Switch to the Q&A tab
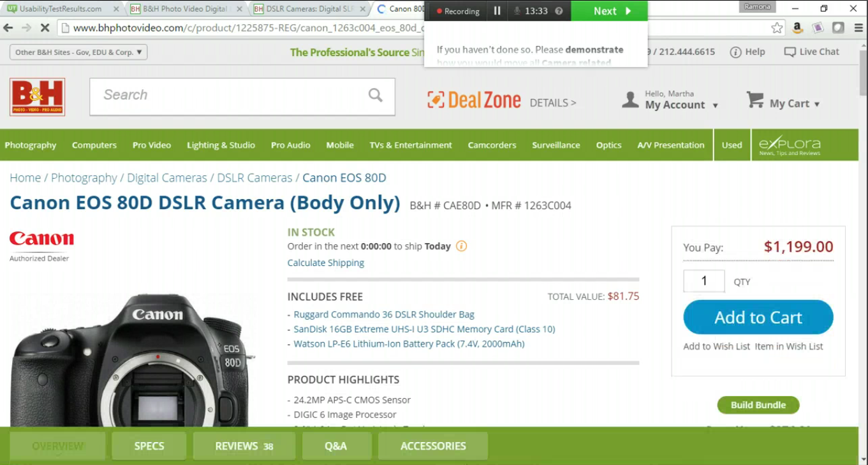This screenshot has height=465, width=868. [335, 446]
